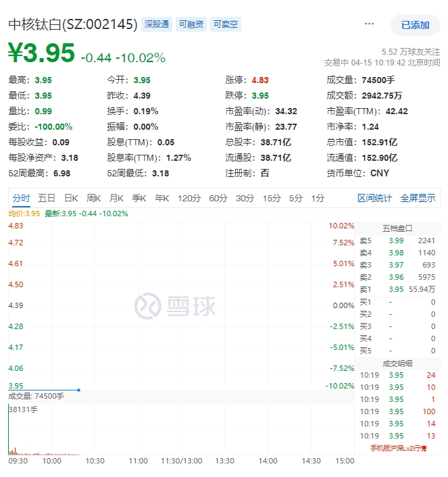Click the 股息率(TTM) value 1.27%
448x477 pixels.
coord(178,158)
